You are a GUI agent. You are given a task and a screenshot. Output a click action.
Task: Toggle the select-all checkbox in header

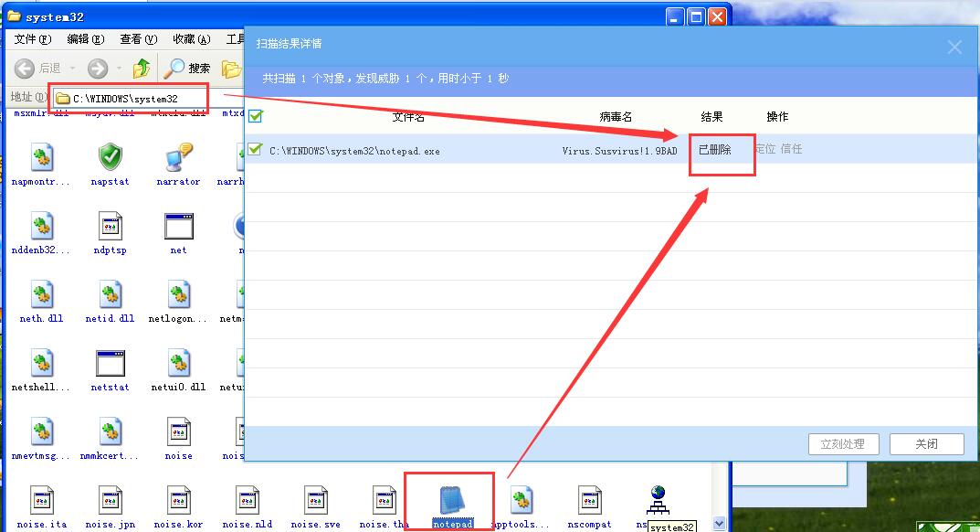(x=255, y=116)
